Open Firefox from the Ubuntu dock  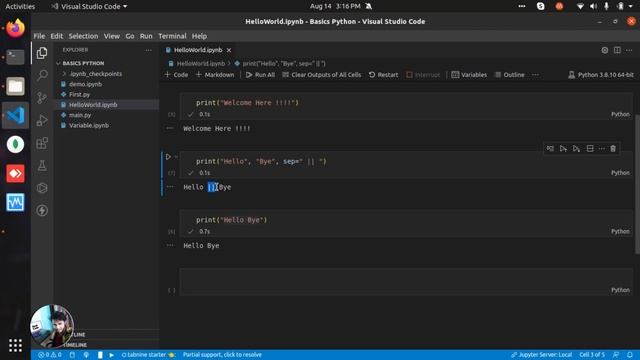16,28
